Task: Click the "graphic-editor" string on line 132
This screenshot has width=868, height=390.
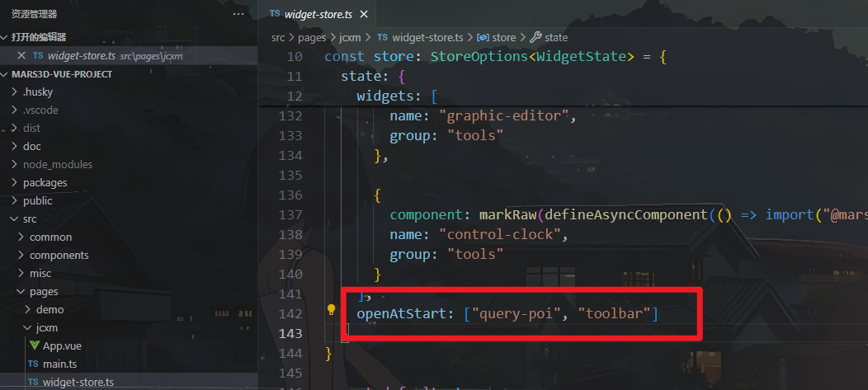Action: pos(504,116)
